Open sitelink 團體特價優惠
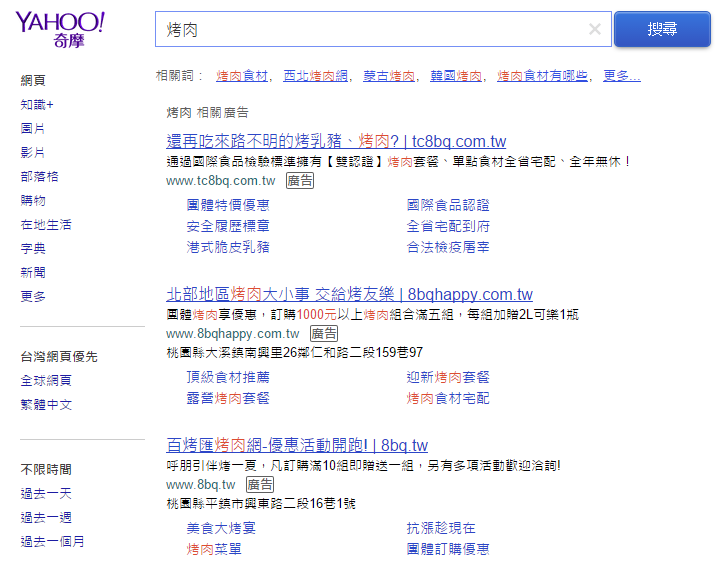Image resolution: width=718 pixels, height=571 pixels. pos(228,205)
